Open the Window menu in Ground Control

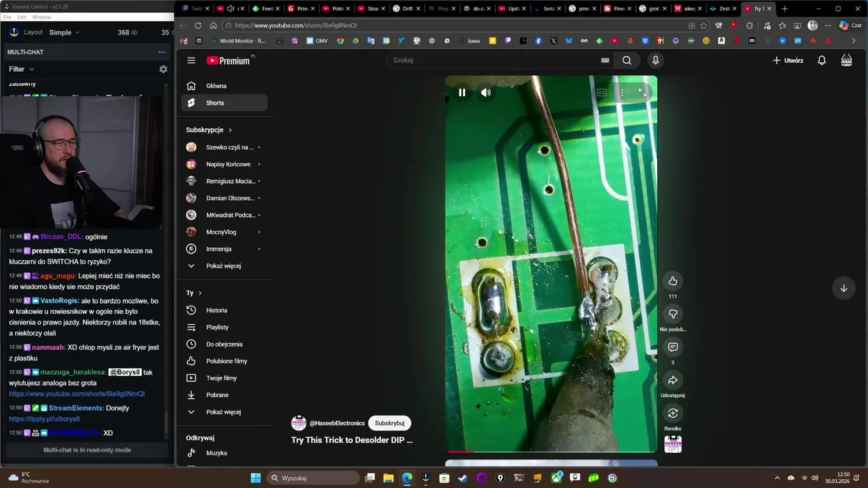click(41, 17)
